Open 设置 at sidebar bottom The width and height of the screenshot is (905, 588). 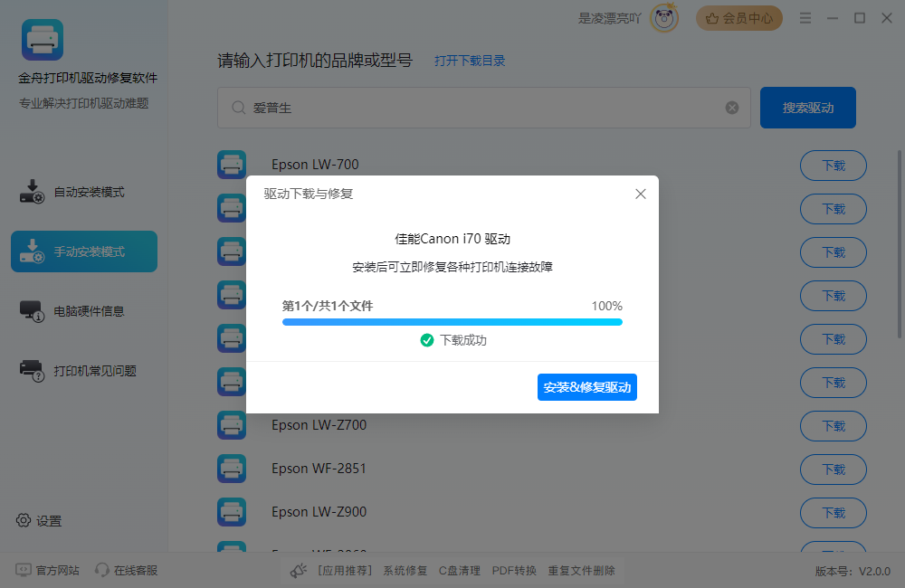coord(39,520)
